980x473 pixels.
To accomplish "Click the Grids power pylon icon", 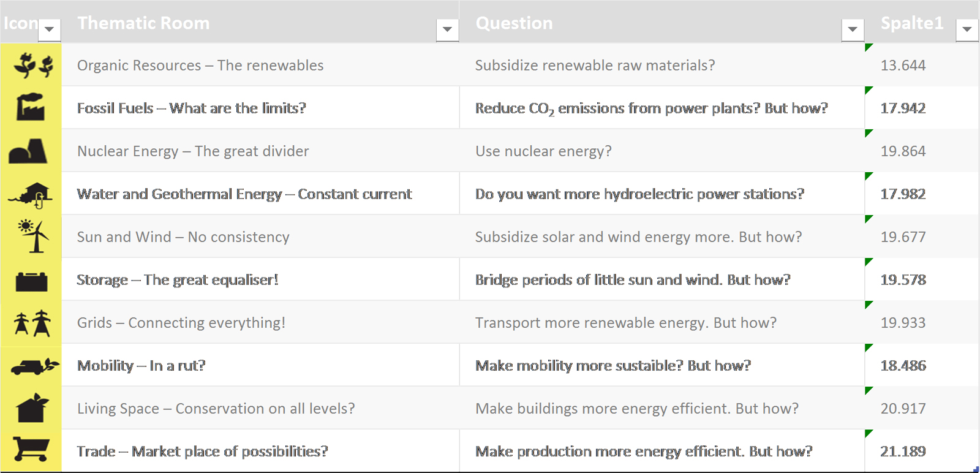I will [x=32, y=323].
